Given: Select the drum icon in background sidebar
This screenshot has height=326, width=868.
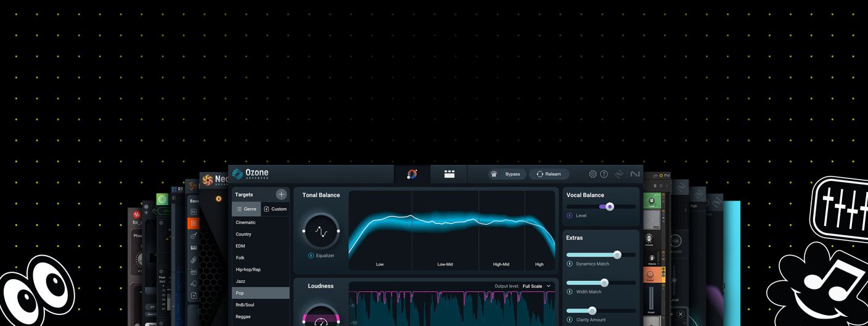Looking at the screenshot, I should 194,272.
